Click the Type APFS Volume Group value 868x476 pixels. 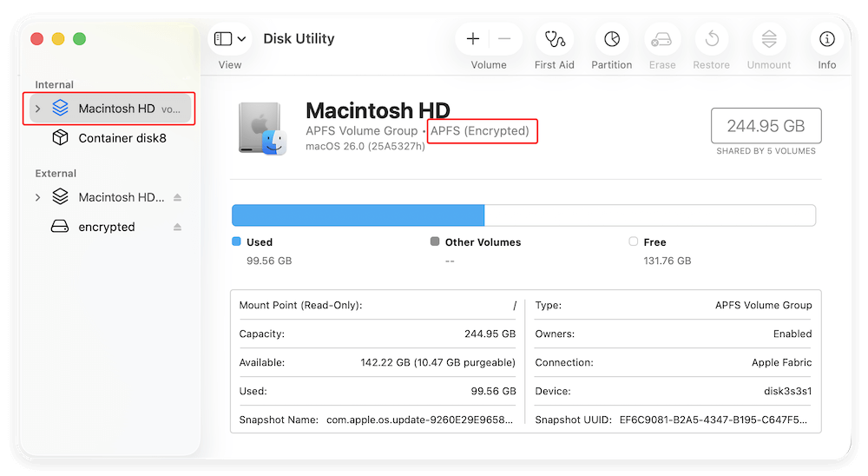point(763,306)
